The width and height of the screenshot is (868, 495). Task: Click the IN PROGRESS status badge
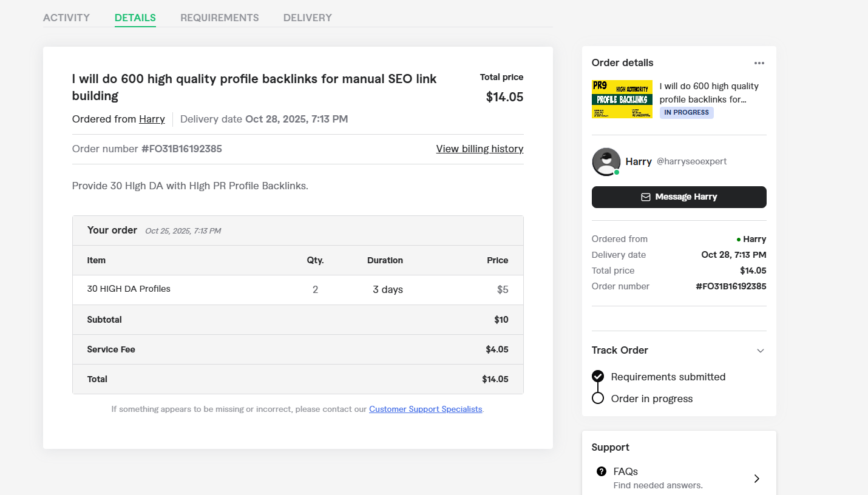[687, 113]
